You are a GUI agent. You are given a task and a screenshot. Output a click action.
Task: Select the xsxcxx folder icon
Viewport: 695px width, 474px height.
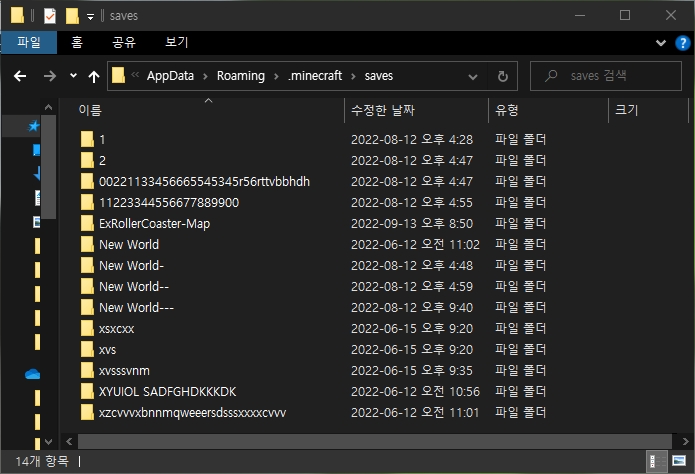(87, 329)
